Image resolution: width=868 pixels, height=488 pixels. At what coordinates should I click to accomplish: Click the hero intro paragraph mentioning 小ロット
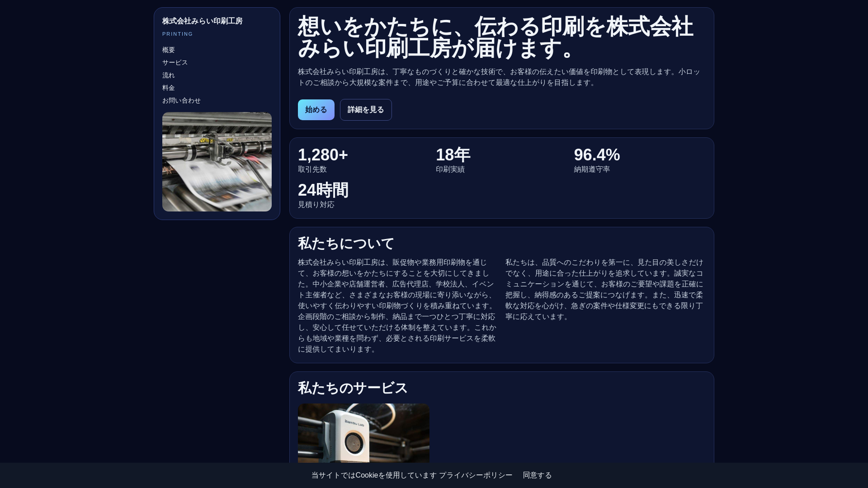(x=501, y=77)
